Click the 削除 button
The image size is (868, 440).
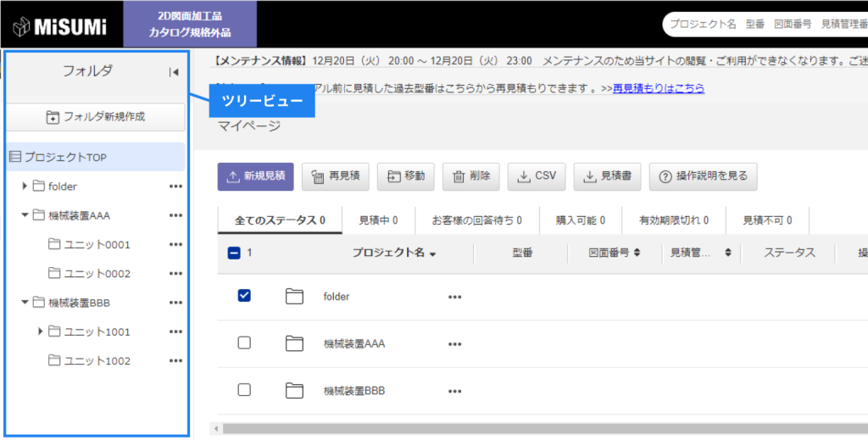click(471, 176)
